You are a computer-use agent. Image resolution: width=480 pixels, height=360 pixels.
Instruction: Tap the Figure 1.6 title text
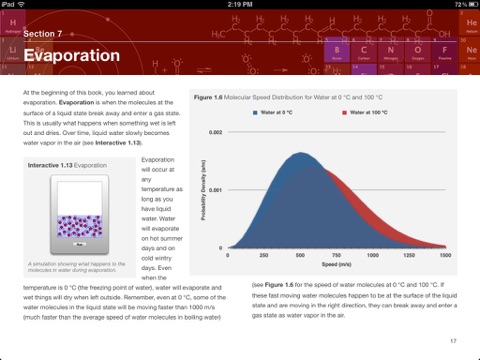click(x=288, y=97)
